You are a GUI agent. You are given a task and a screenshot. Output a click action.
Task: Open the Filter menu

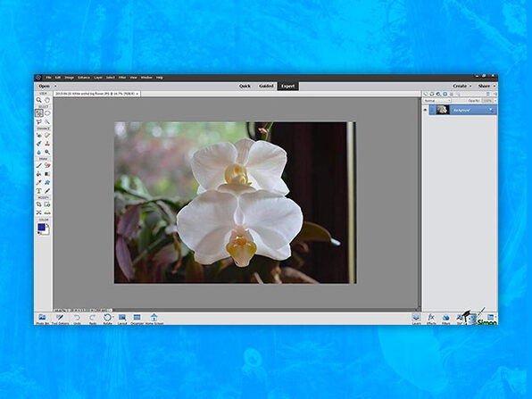pos(122,78)
